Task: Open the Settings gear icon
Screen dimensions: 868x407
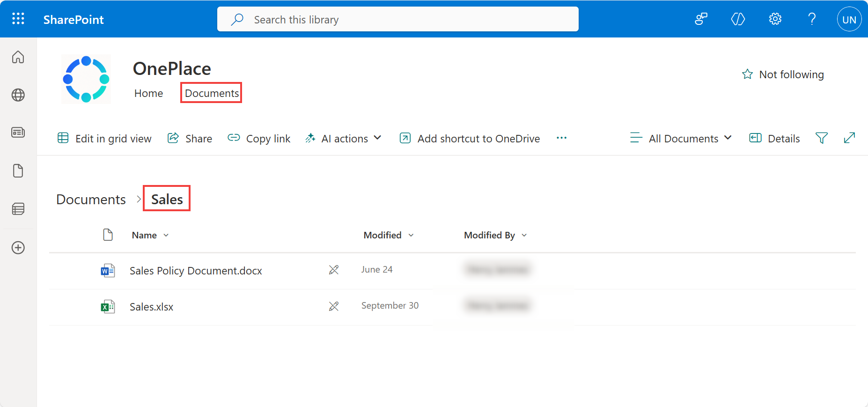Action: 775,19
